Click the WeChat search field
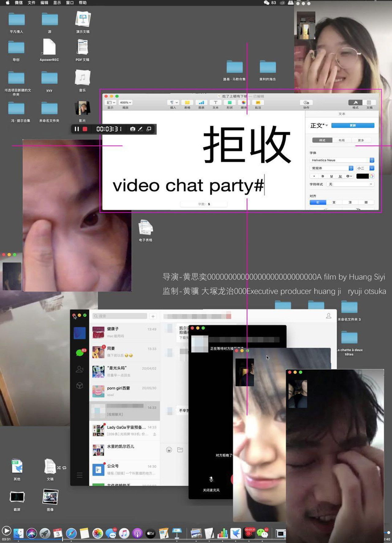The width and height of the screenshot is (392, 543). point(120,316)
